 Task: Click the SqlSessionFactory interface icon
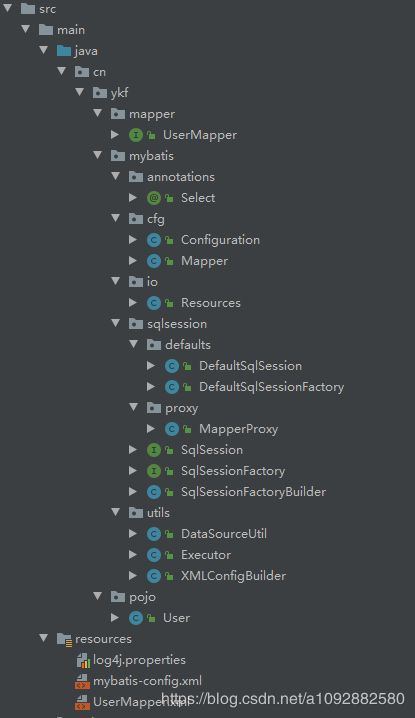click(x=153, y=471)
